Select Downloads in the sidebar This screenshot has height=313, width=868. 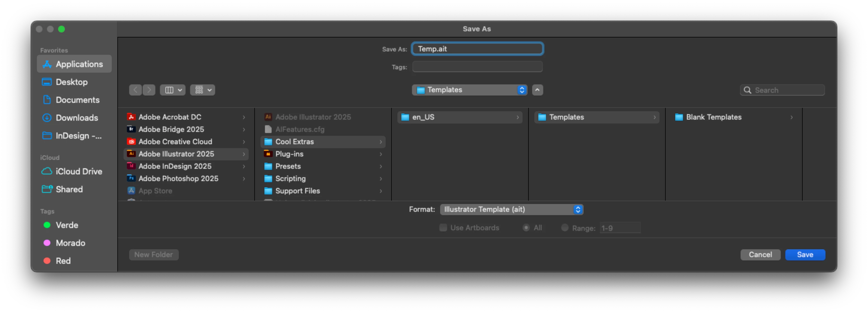[77, 118]
